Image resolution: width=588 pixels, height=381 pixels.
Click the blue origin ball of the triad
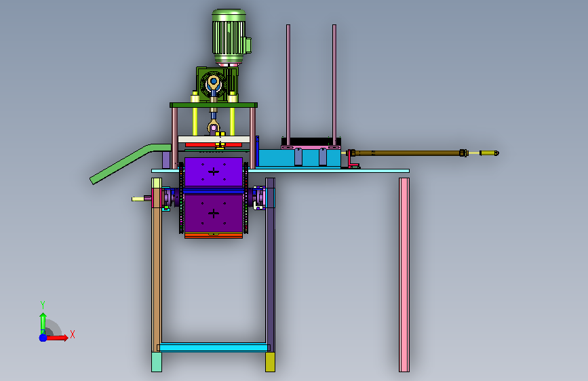point(43,338)
